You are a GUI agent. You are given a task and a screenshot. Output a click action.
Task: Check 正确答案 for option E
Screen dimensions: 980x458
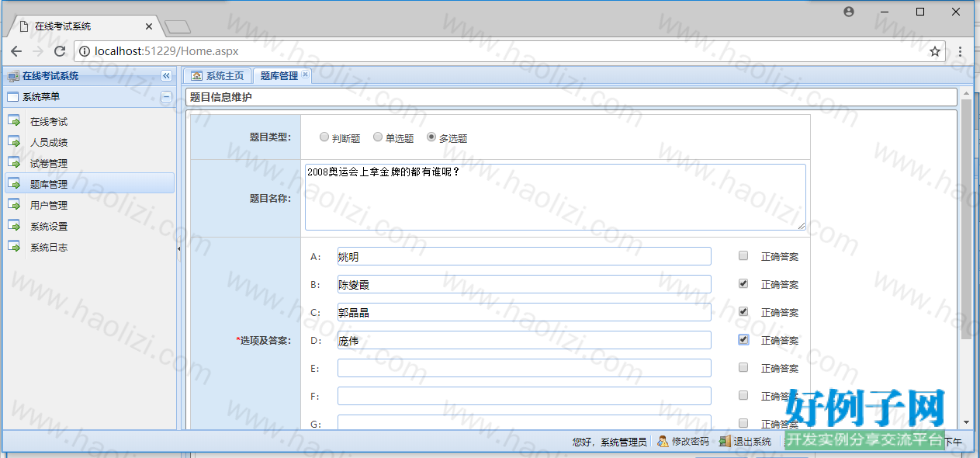pyautogui.click(x=743, y=367)
